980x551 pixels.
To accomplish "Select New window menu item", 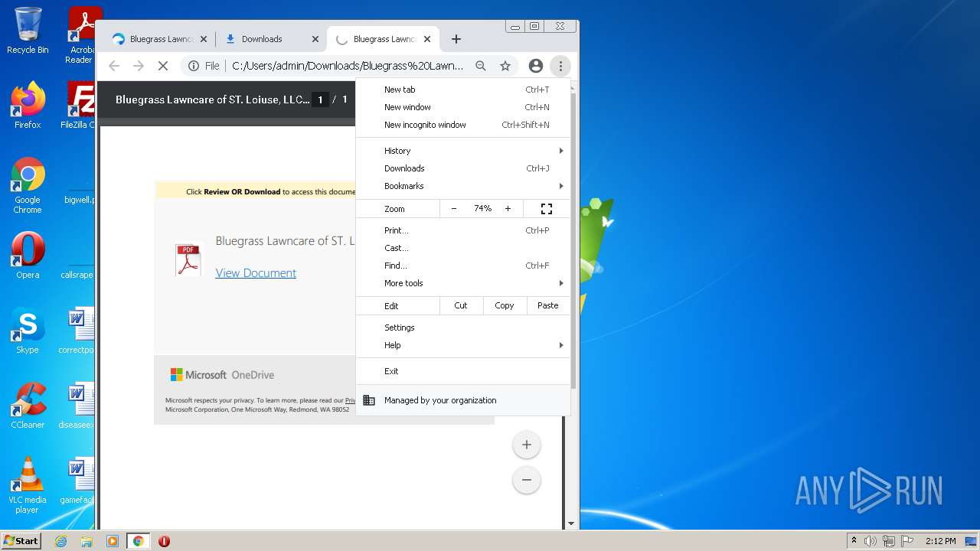I will point(463,107).
